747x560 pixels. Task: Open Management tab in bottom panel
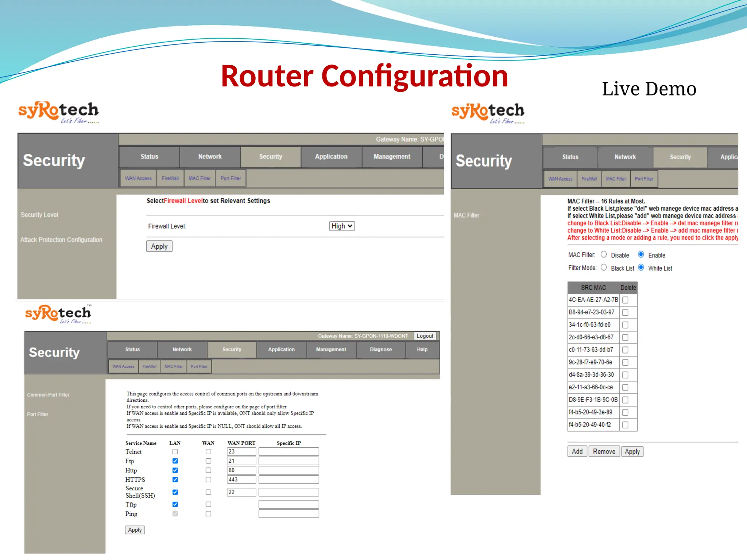click(331, 350)
